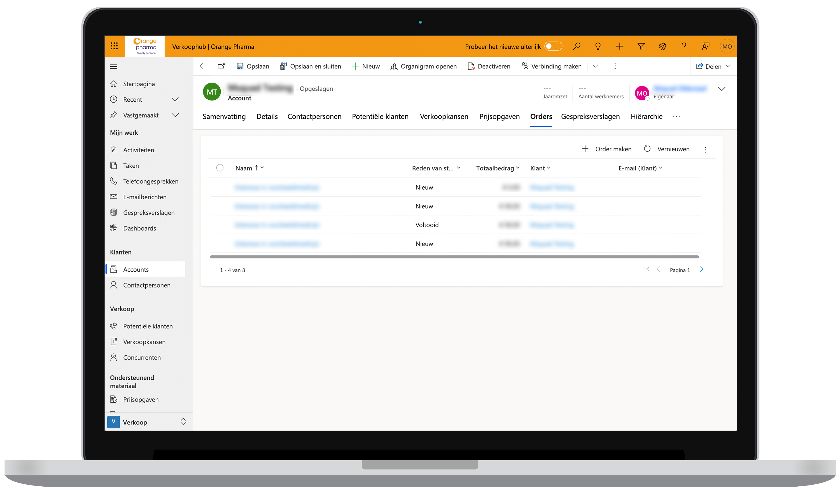
Task: Open the settings gear icon
Action: coord(663,46)
